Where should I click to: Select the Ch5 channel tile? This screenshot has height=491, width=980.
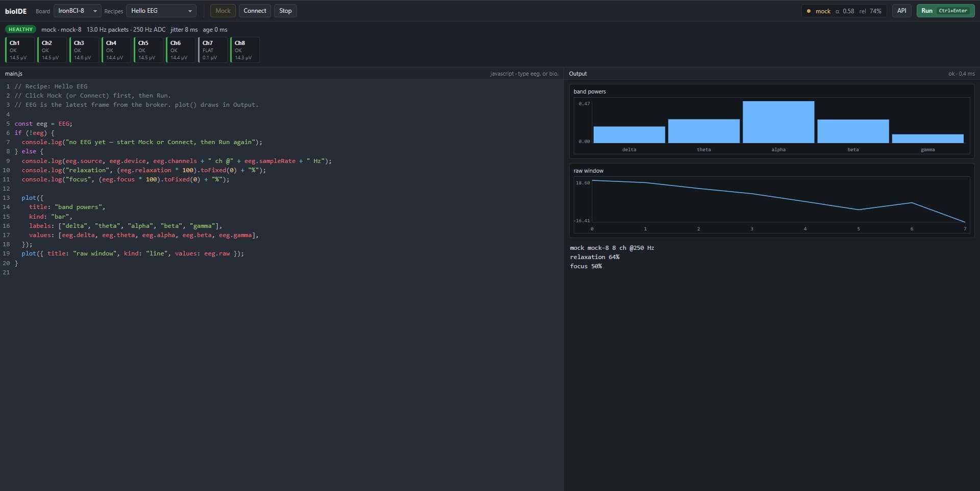149,50
